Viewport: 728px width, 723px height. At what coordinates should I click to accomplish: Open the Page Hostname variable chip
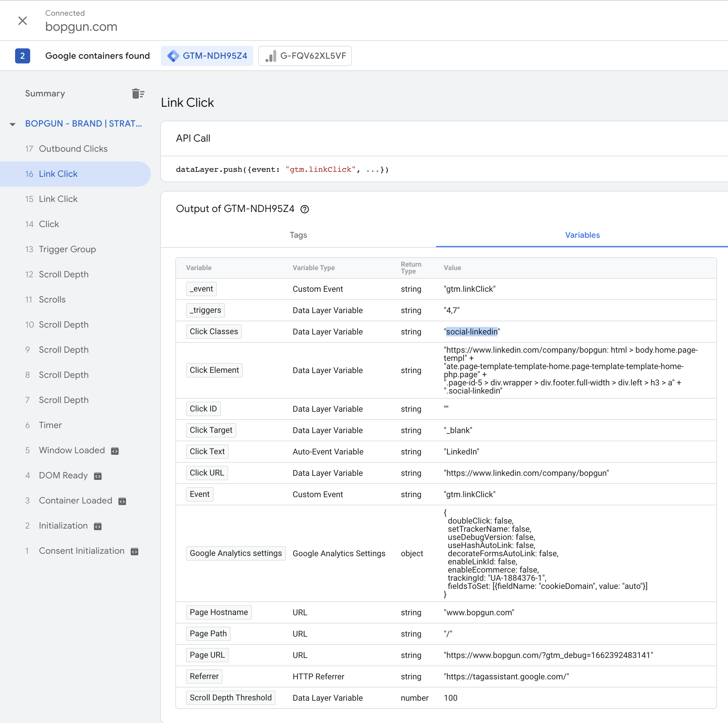point(219,613)
